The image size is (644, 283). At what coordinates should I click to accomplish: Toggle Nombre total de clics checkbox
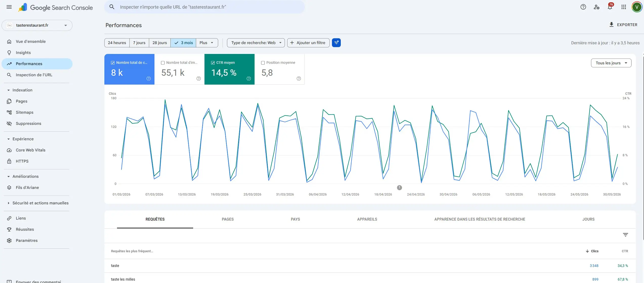pos(113,63)
